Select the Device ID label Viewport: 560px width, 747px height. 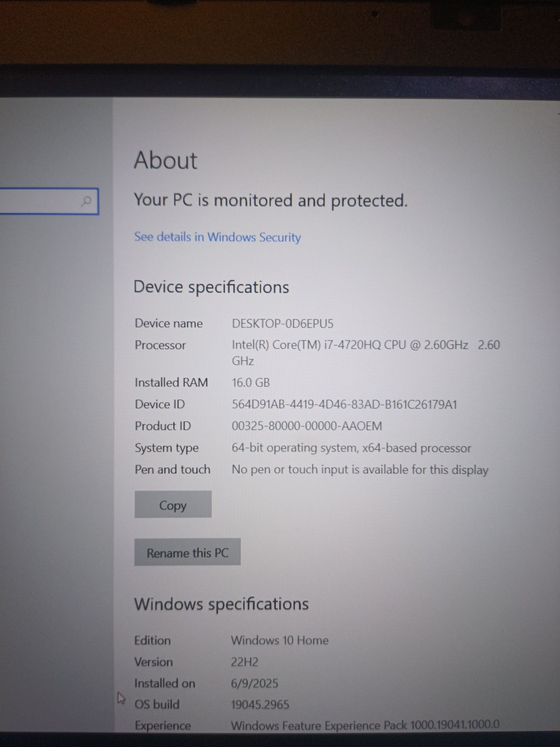[x=160, y=404]
